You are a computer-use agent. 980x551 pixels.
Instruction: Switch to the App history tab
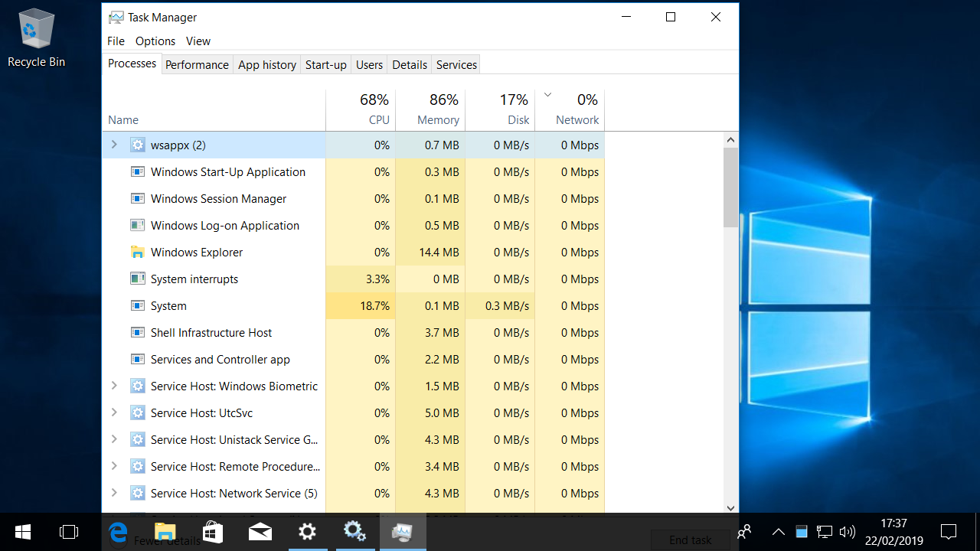pyautogui.click(x=267, y=65)
